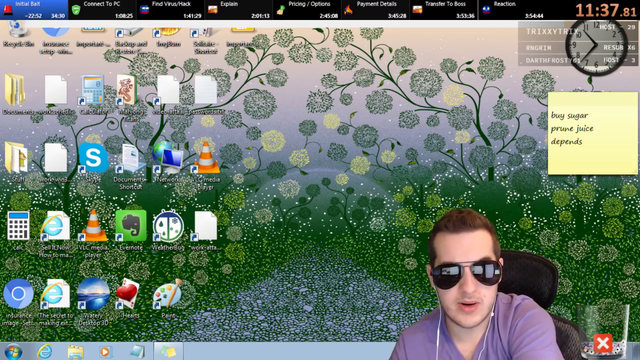Image resolution: width=640 pixels, height=360 pixels.
Task: Open Windows Explorer from the taskbar
Action: [x=75, y=351]
